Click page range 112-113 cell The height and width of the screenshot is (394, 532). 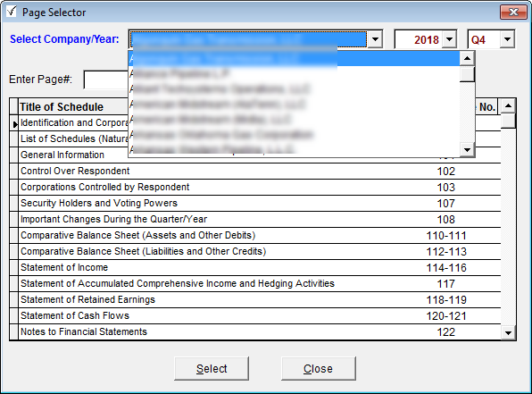point(445,251)
